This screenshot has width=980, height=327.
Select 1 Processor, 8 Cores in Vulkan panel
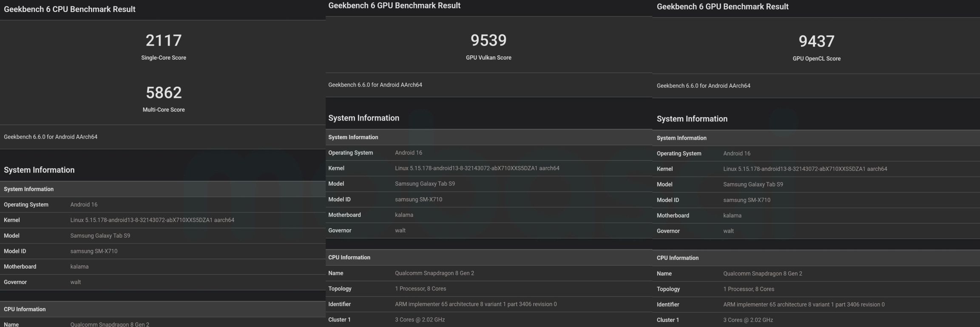tap(420, 289)
